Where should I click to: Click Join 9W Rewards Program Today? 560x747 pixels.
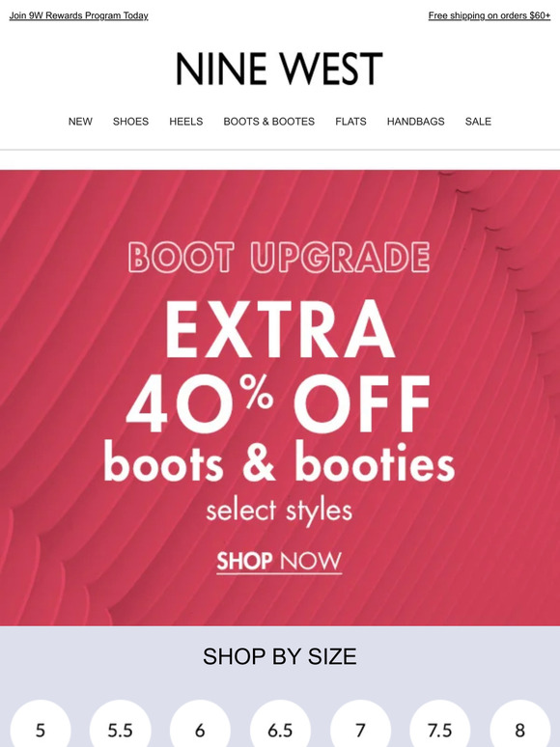(78, 15)
